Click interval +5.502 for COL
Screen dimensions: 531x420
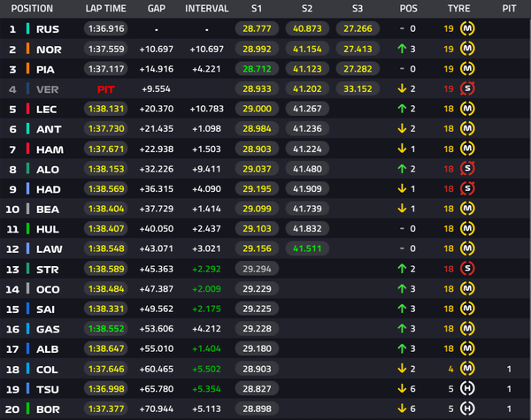[x=206, y=369]
